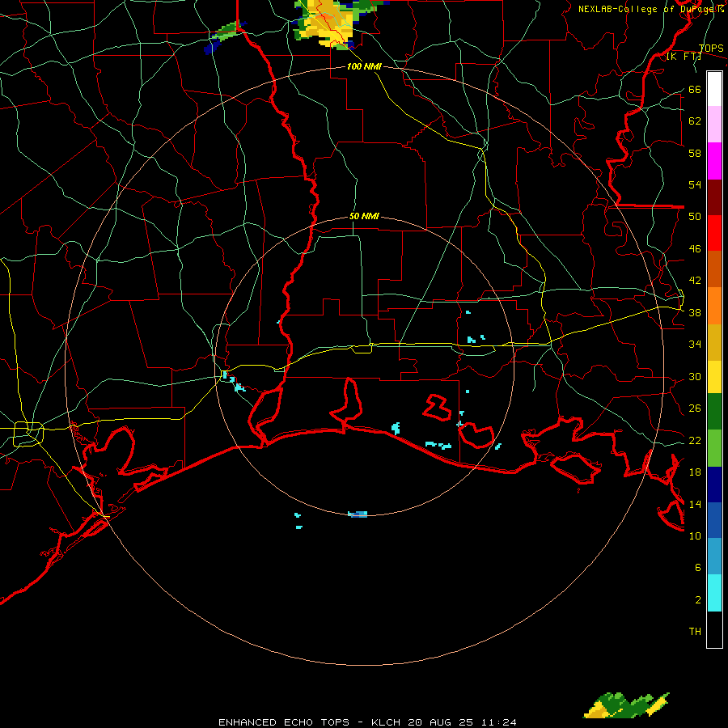728x728 pixels.
Task: Click the TH threshold label
Action: 695,632
